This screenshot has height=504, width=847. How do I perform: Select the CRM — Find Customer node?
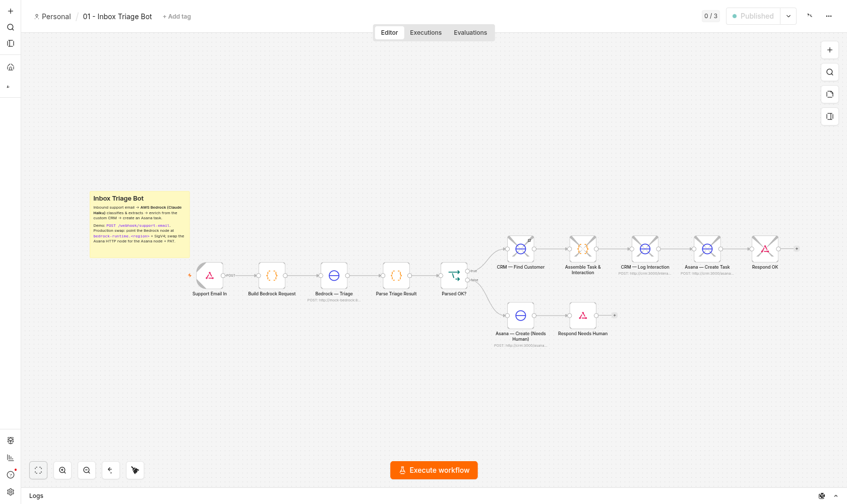[521, 249]
